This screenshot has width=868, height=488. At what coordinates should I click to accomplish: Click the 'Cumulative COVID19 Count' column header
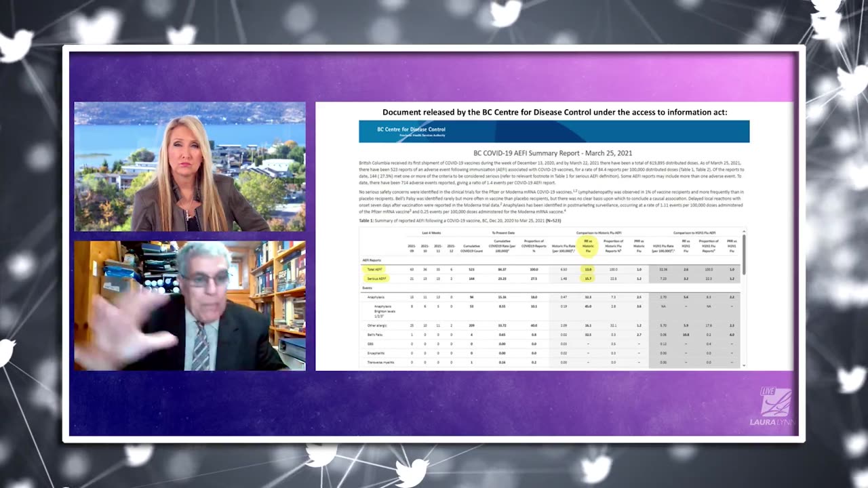471,248
